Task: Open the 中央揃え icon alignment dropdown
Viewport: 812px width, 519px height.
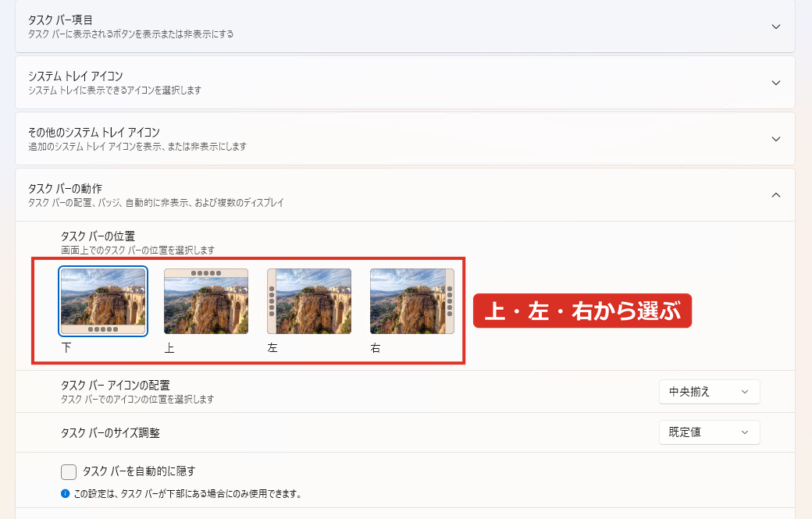Action: click(x=709, y=392)
